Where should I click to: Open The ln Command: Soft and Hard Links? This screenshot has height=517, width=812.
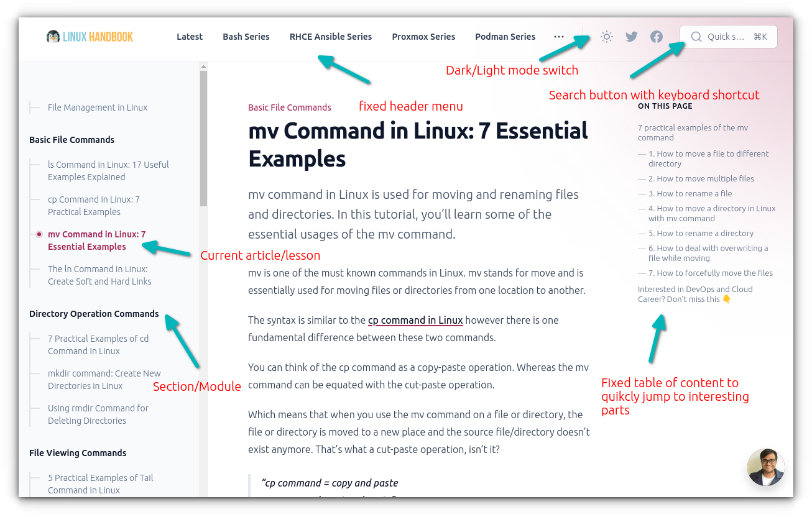pyautogui.click(x=99, y=275)
